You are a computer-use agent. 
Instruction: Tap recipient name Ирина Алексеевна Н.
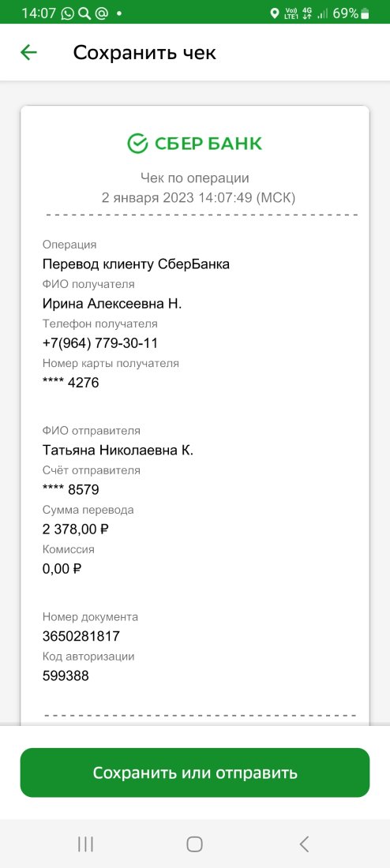pos(112,304)
